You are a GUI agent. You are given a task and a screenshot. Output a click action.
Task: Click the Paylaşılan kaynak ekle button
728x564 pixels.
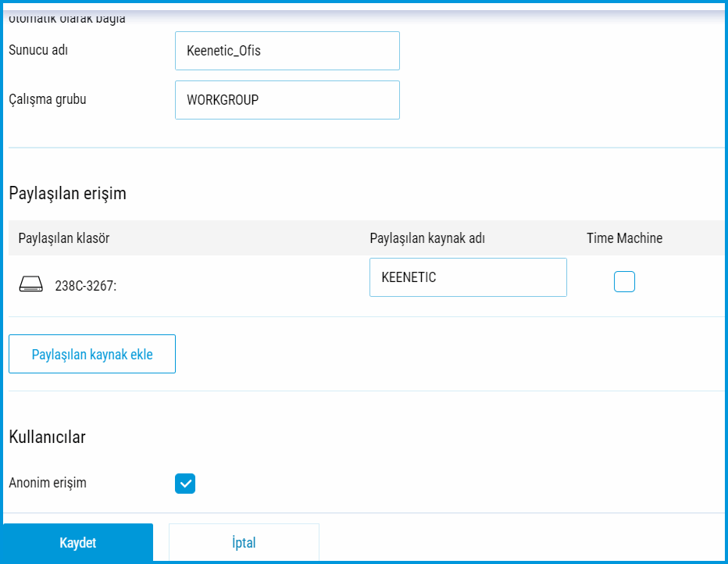point(92,355)
